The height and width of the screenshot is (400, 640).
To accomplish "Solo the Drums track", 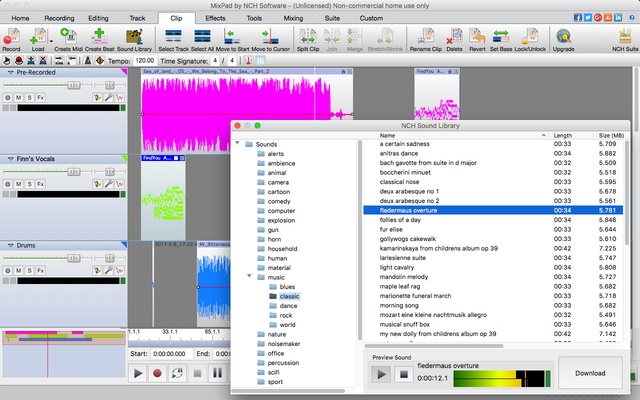I will pos(29,271).
